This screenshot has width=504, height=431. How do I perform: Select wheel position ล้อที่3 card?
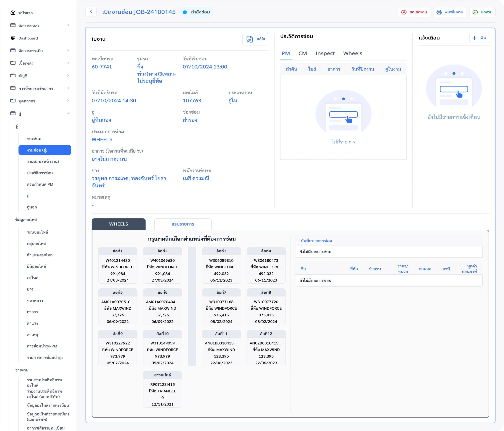tap(221, 265)
